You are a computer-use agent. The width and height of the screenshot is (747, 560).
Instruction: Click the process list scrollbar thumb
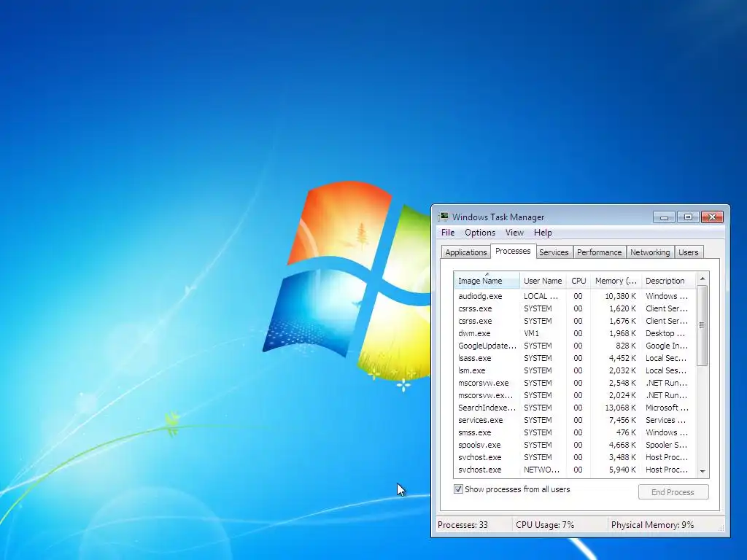pos(703,325)
